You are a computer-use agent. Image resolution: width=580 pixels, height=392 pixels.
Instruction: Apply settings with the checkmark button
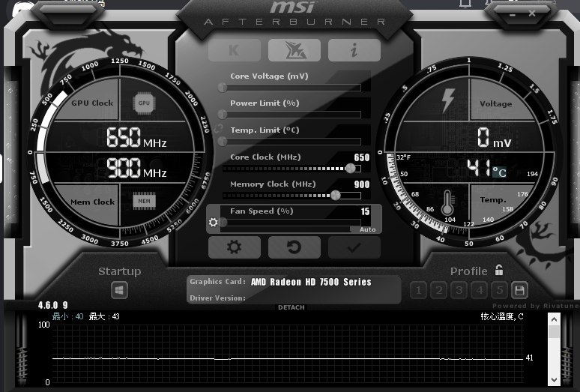point(354,247)
